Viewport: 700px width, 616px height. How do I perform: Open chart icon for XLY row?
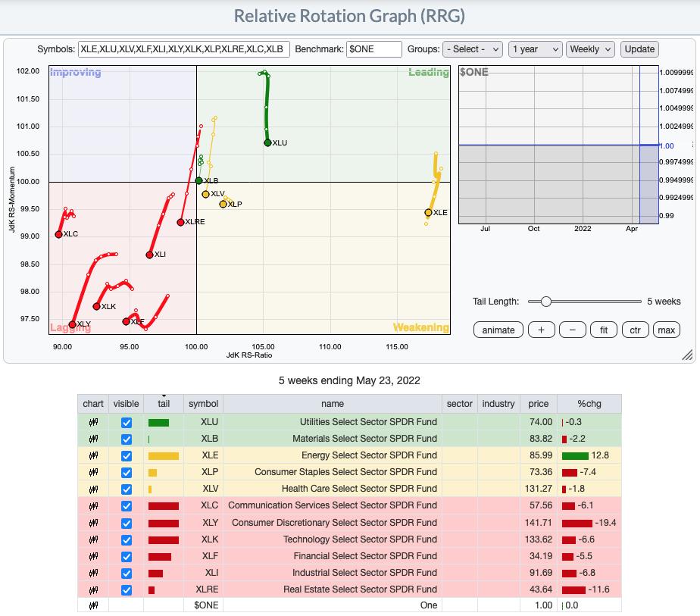[x=93, y=523]
